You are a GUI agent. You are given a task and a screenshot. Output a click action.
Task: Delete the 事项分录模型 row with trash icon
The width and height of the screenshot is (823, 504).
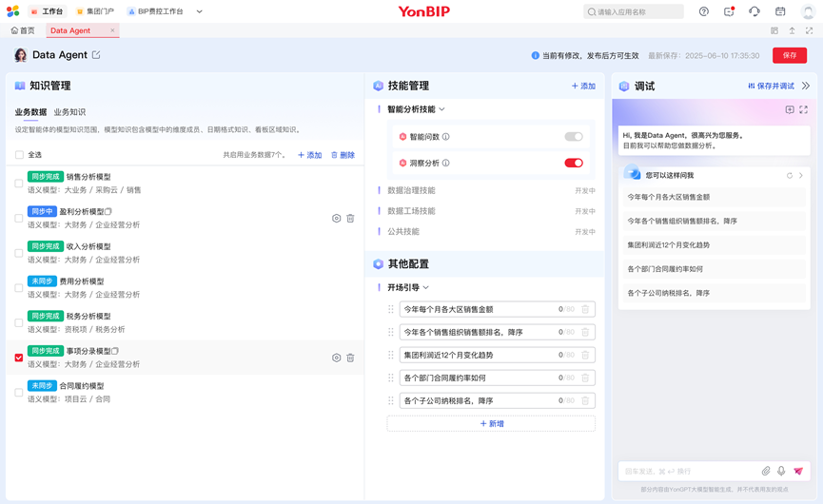(x=350, y=358)
